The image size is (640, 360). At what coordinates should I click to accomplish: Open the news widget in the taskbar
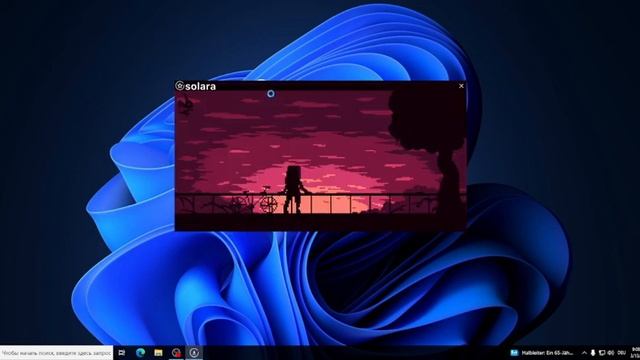tap(542, 353)
